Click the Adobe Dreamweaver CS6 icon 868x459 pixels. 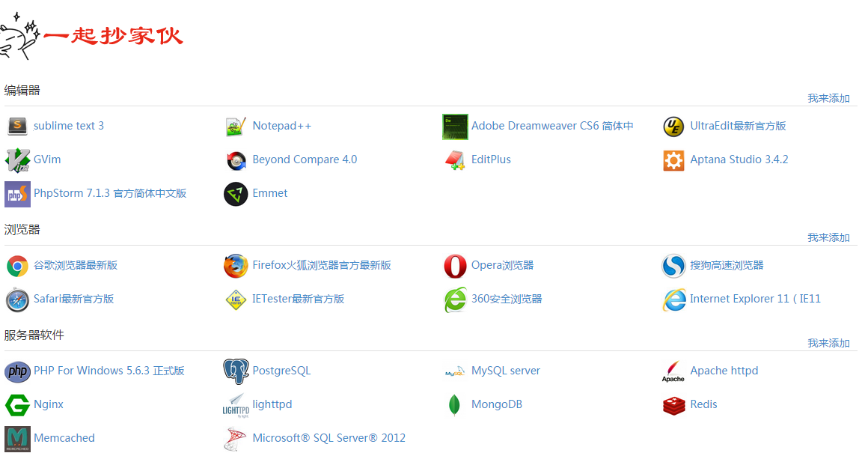click(x=455, y=127)
